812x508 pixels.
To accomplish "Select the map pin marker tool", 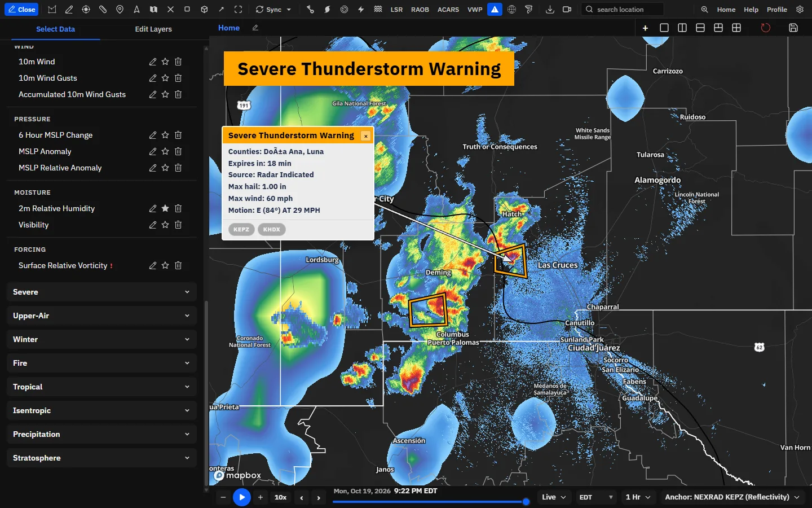I will [120, 10].
